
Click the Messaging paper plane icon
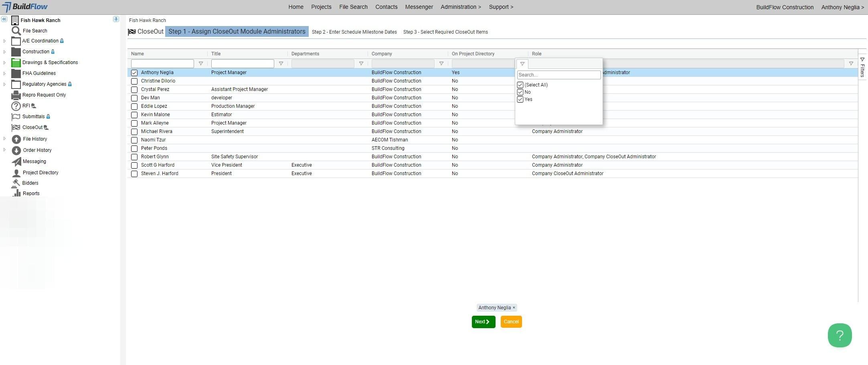coord(16,161)
